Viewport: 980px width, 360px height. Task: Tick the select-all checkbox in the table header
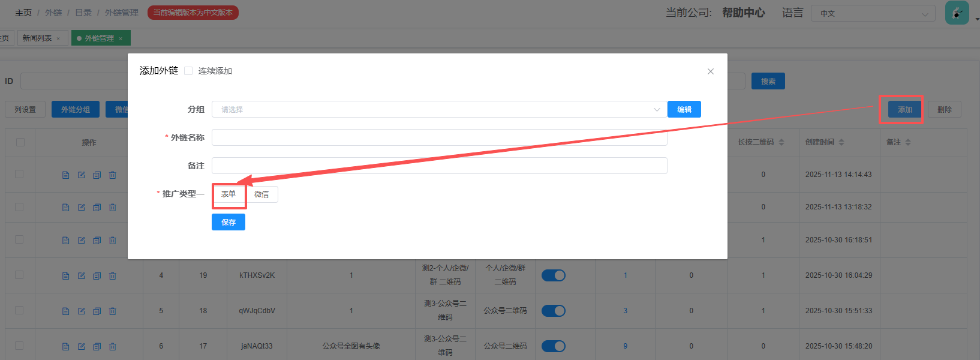click(20, 142)
